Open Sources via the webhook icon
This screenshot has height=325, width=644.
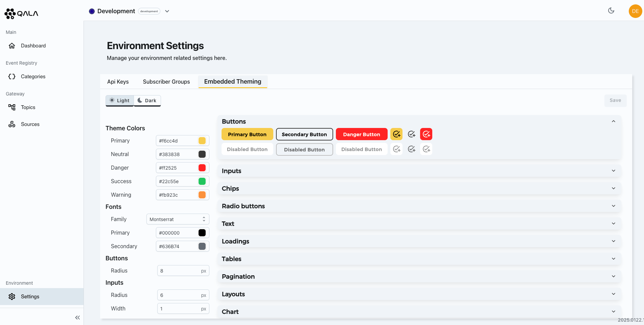[12, 124]
